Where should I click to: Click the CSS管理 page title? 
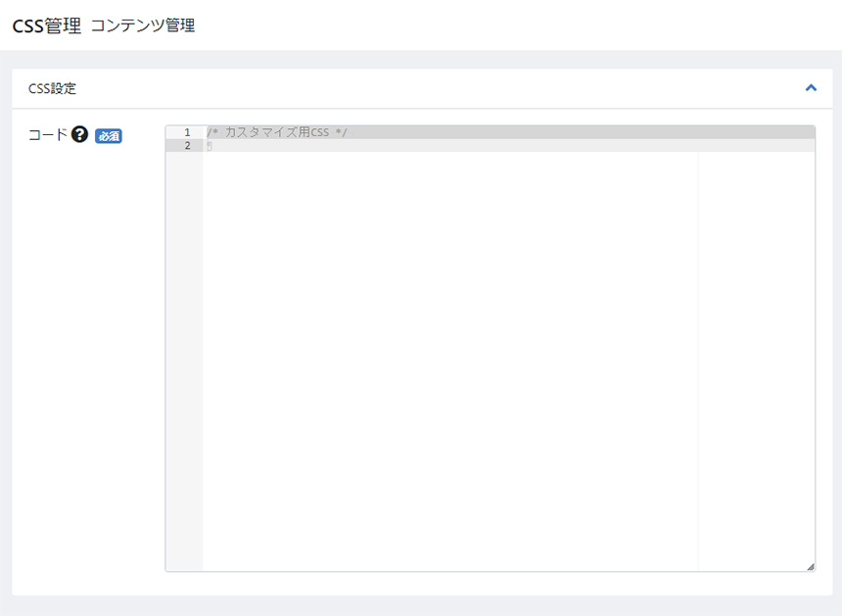coord(46,25)
